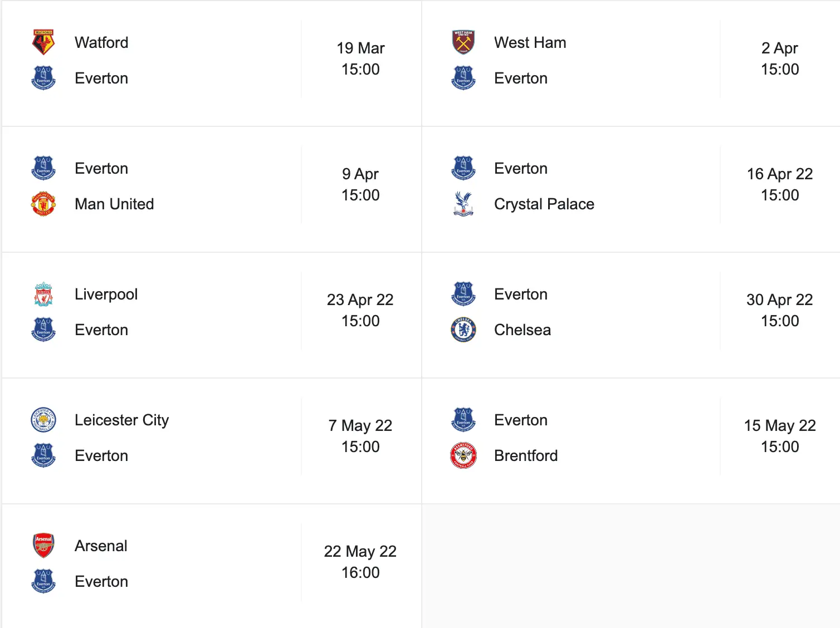
Task: Click the Man United team name
Action: point(114,204)
